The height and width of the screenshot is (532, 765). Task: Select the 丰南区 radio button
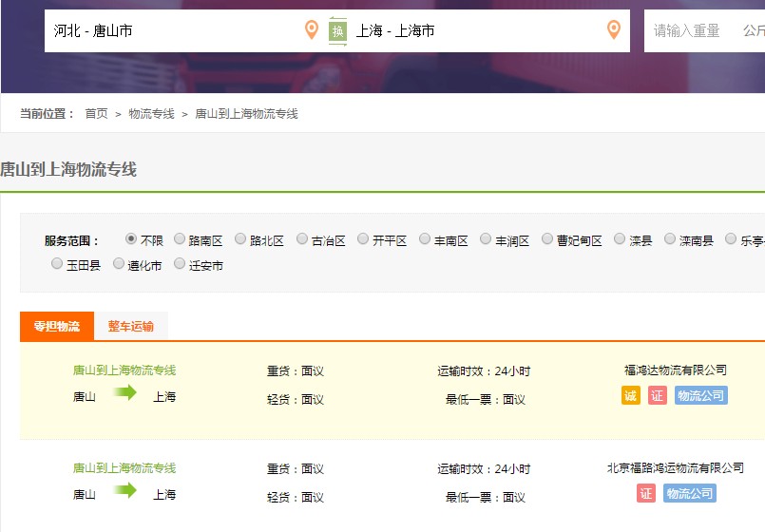(x=425, y=238)
